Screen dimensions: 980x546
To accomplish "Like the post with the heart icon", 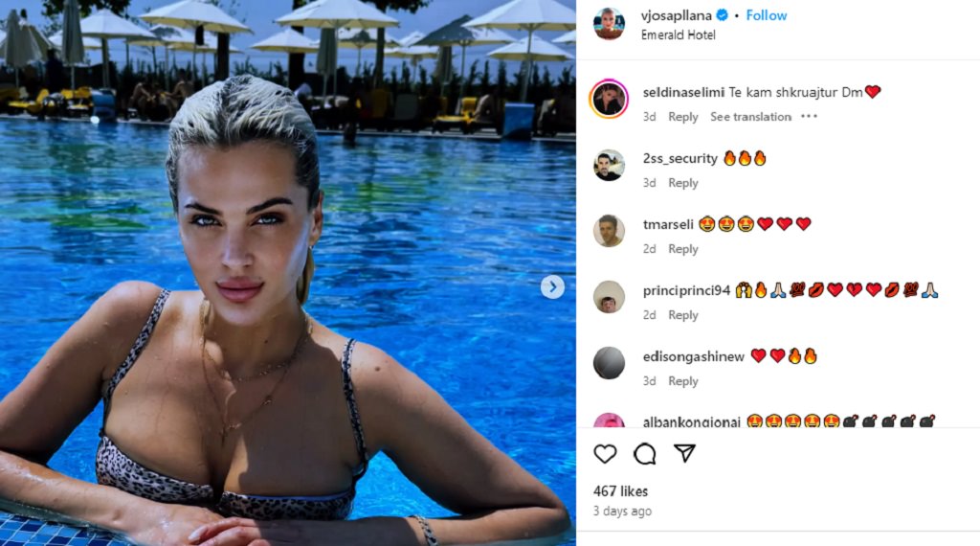I will (605, 454).
